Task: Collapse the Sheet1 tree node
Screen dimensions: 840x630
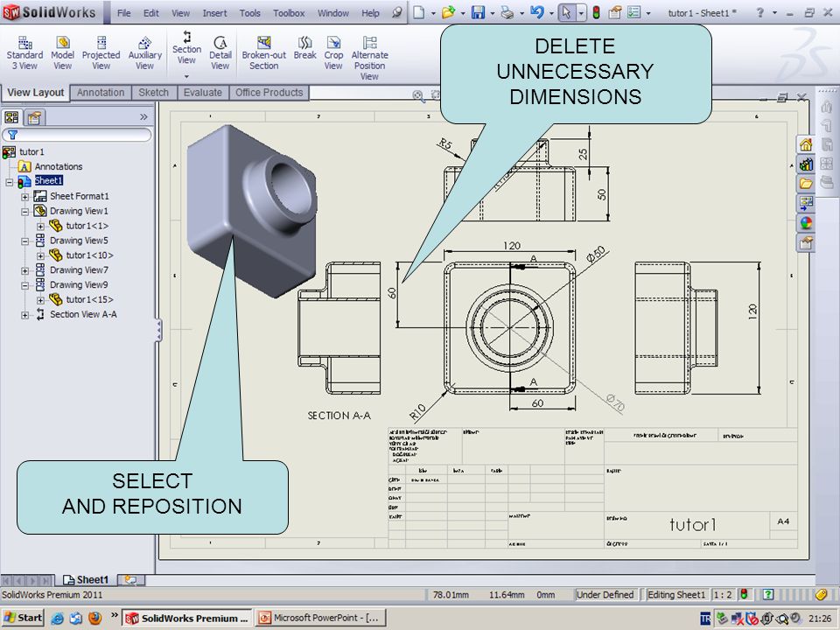Action: (9, 182)
